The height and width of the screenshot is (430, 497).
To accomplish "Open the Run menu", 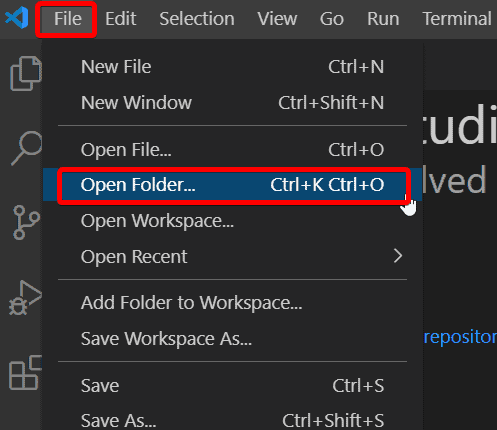I will tap(383, 19).
